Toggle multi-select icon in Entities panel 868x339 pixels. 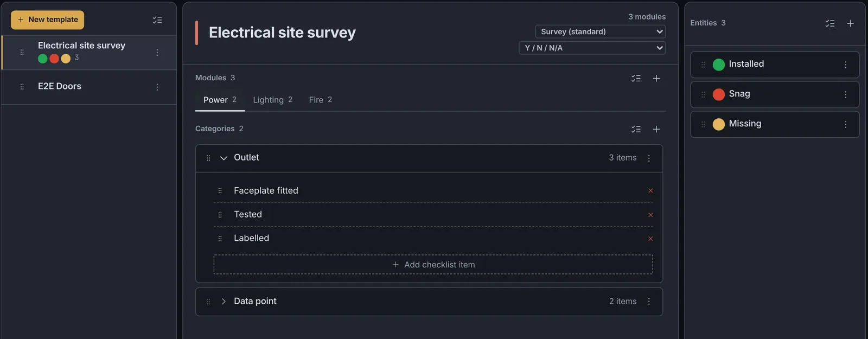point(830,23)
